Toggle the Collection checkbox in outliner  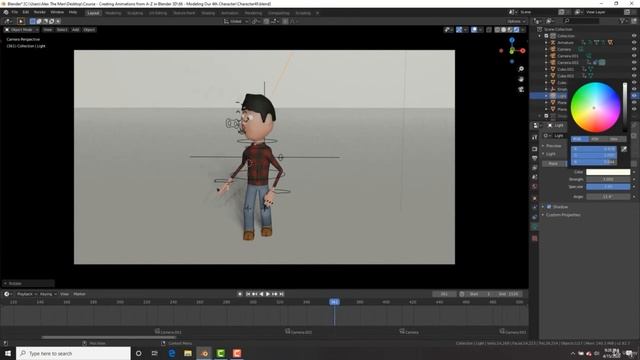[x=547, y=36]
